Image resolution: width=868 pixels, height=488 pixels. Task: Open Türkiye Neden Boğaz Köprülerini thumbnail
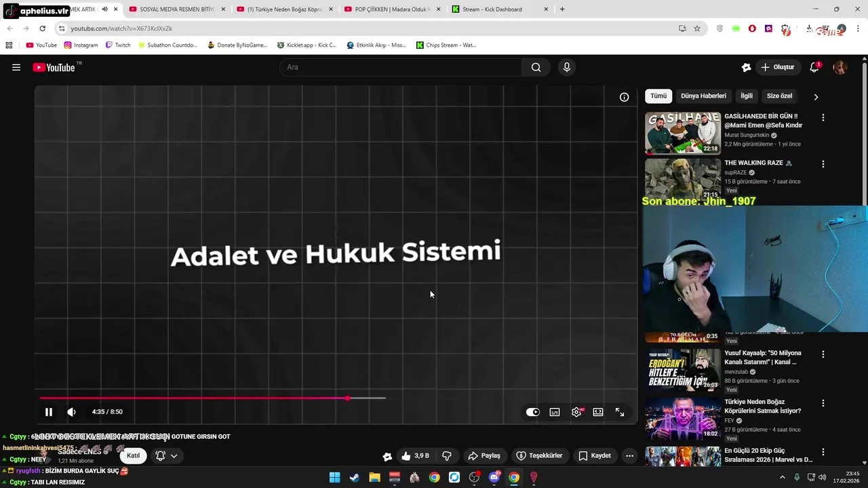click(683, 418)
